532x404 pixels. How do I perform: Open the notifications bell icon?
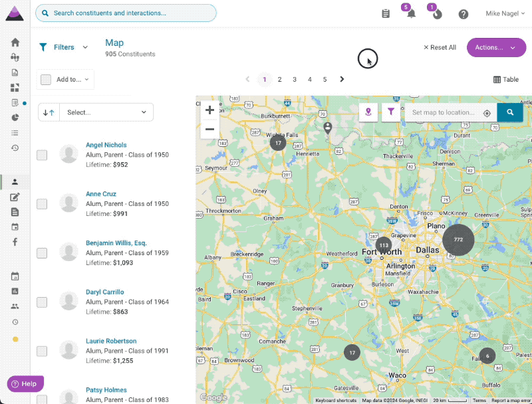[411, 14]
